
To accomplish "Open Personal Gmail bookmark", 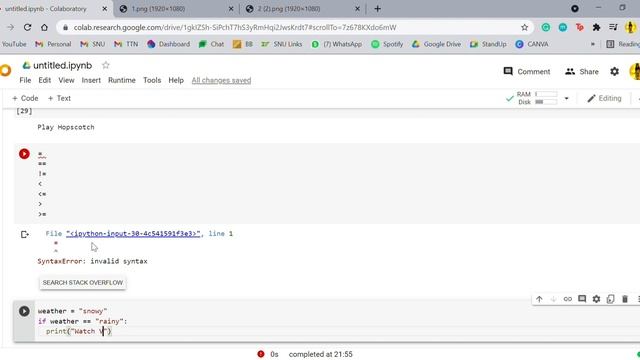I will [53, 44].
